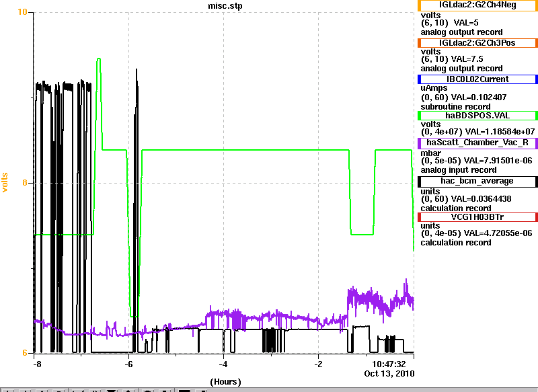Click calculation record under hac_bcm_average
Viewport: 538px width, 392px height.
(x=456, y=208)
